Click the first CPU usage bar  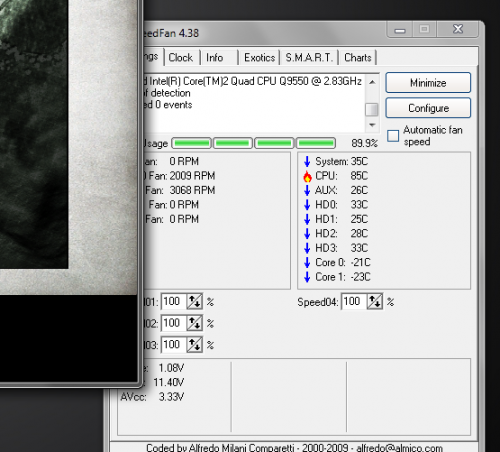(x=191, y=143)
